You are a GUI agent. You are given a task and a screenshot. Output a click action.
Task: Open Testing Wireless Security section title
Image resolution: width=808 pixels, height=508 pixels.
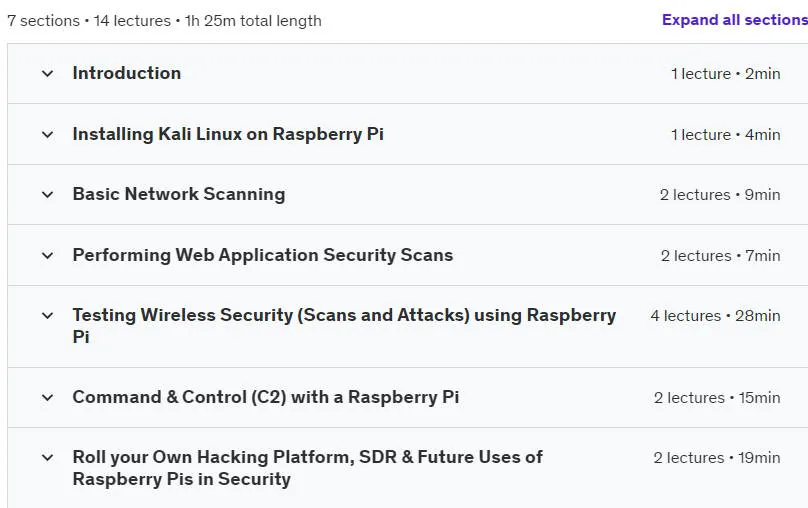(344, 326)
